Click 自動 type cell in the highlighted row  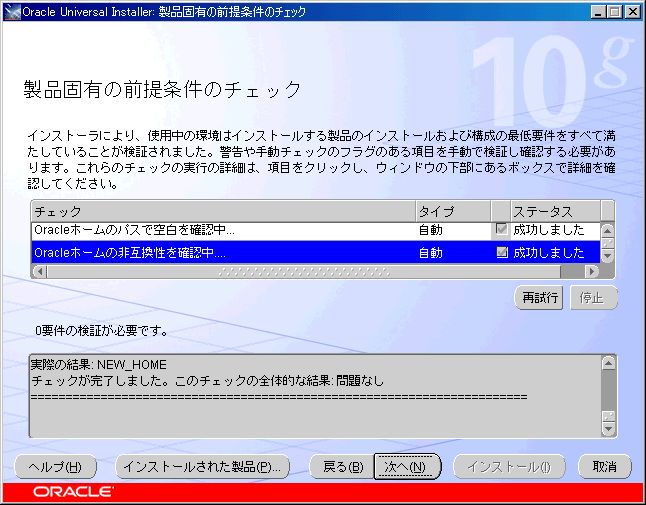pyautogui.click(x=431, y=252)
